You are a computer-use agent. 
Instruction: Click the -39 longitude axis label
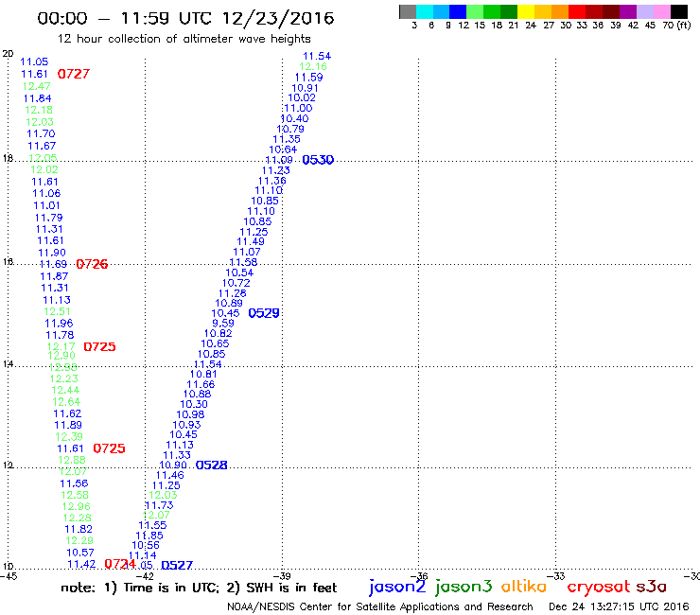pos(282,576)
